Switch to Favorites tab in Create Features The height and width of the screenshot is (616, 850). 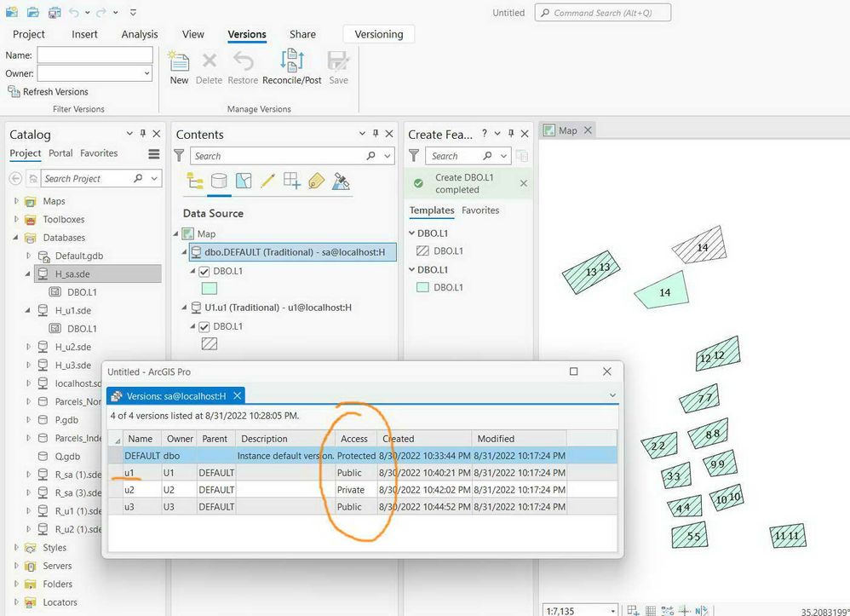480,210
